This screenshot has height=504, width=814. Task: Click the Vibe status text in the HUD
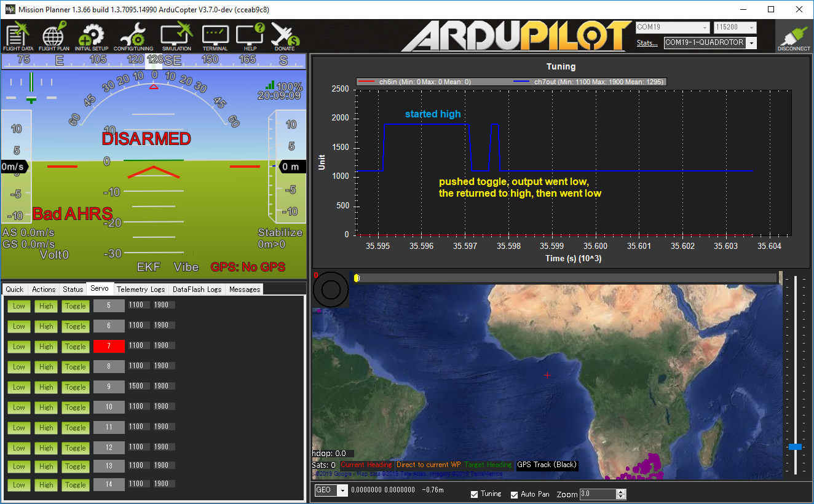[x=186, y=267]
